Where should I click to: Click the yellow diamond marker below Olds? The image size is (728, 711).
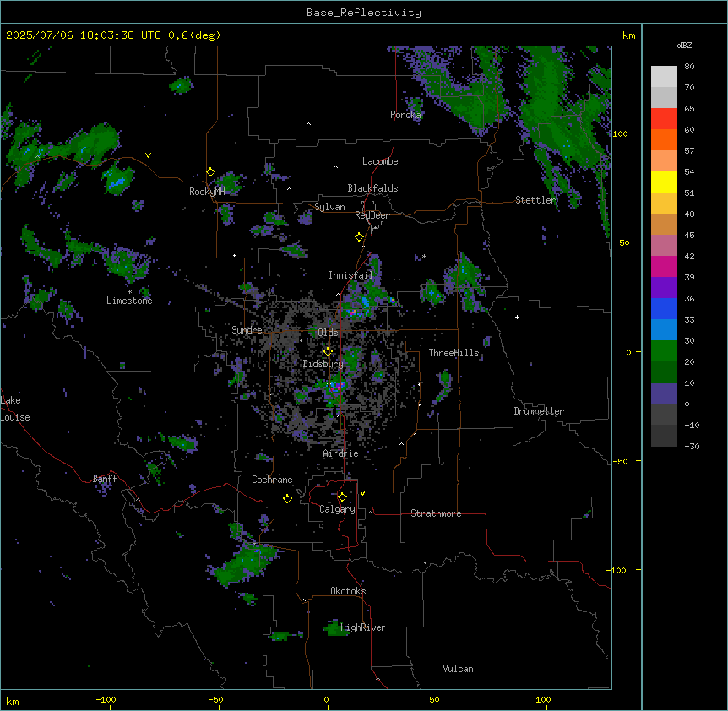coord(329,352)
